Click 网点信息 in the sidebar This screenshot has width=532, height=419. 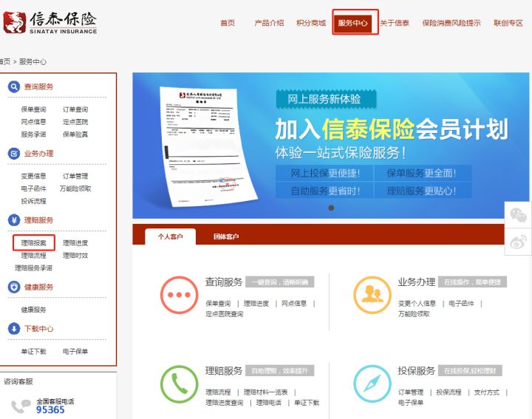[x=33, y=122]
